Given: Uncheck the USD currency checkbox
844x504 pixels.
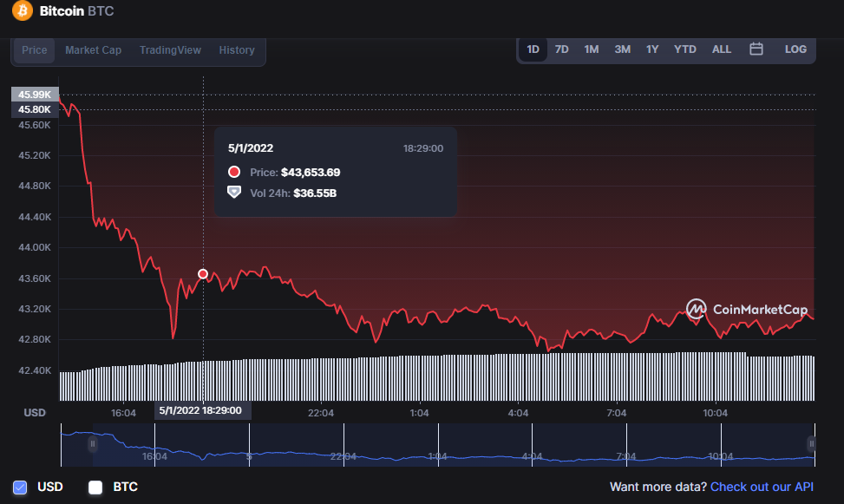Looking at the screenshot, I should 20,488.
